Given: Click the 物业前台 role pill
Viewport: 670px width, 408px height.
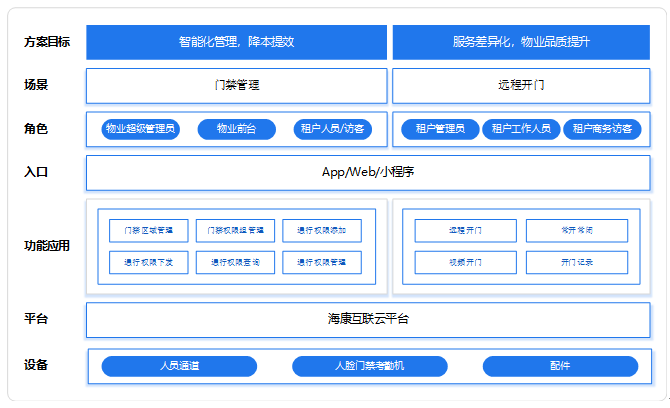Looking at the screenshot, I should [x=236, y=129].
